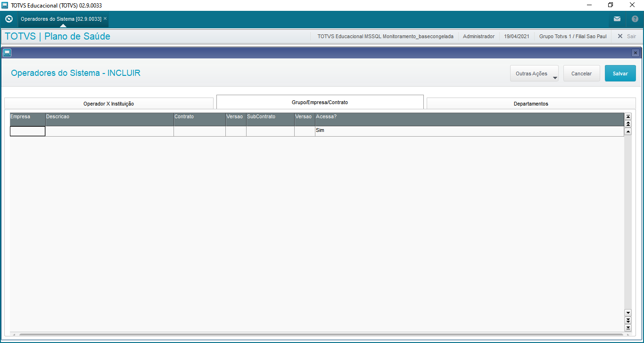The width and height of the screenshot is (644, 343).
Task: Page up using the double up arrow
Action: [628, 124]
